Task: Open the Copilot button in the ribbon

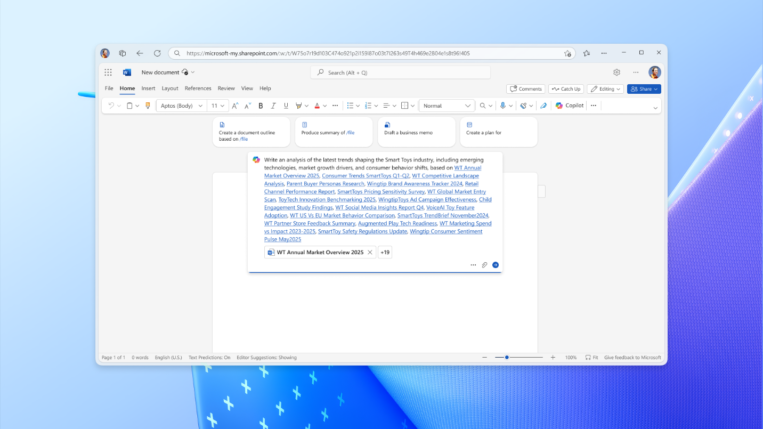Action: tap(570, 105)
